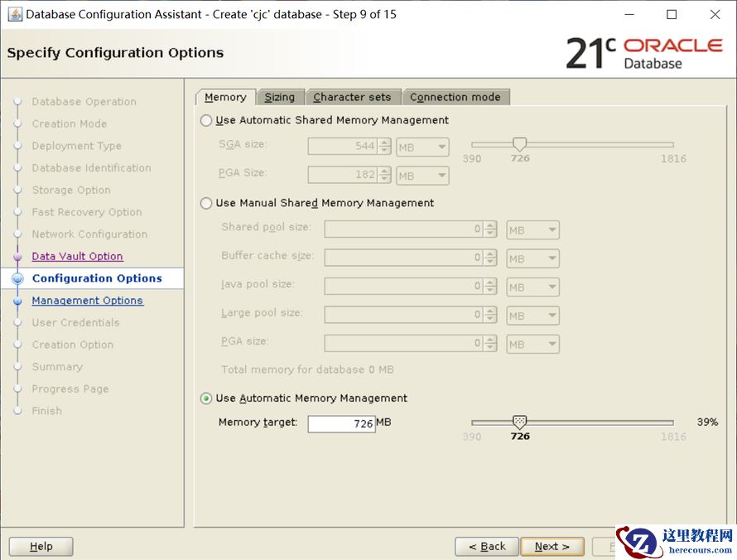Click the Oracle 21c Database logo
Viewport: 737px width, 560px height.
coord(644,53)
